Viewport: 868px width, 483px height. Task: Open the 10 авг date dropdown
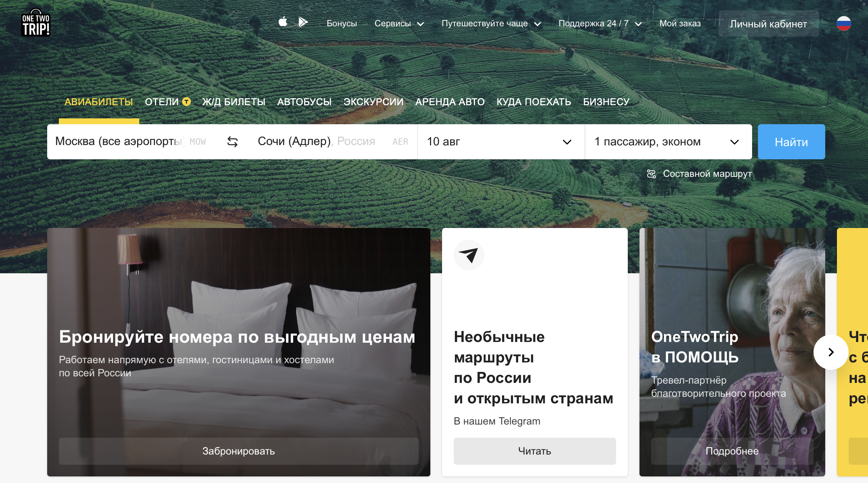coord(501,142)
